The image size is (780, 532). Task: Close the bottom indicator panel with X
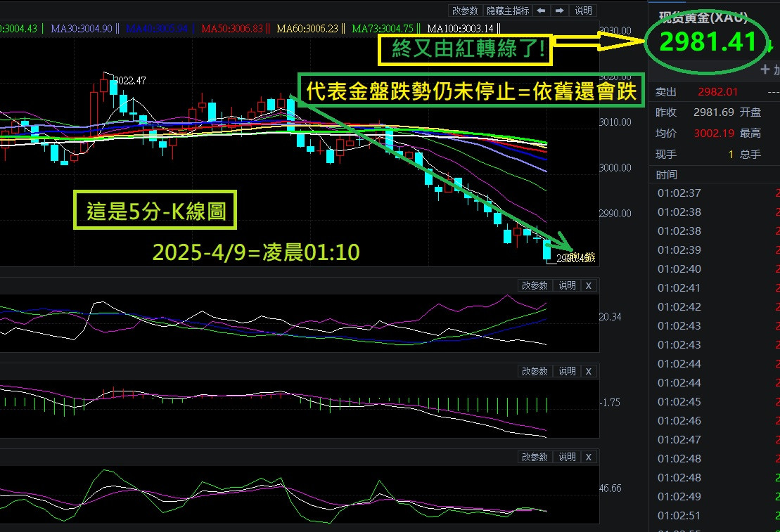pyautogui.click(x=589, y=457)
